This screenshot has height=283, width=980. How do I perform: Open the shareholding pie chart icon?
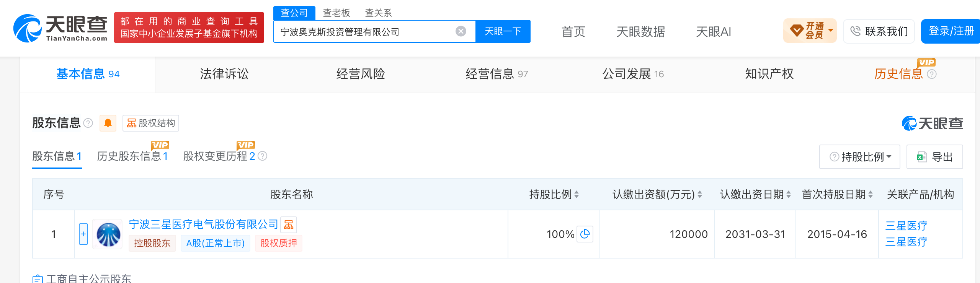[x=585, y=234]
